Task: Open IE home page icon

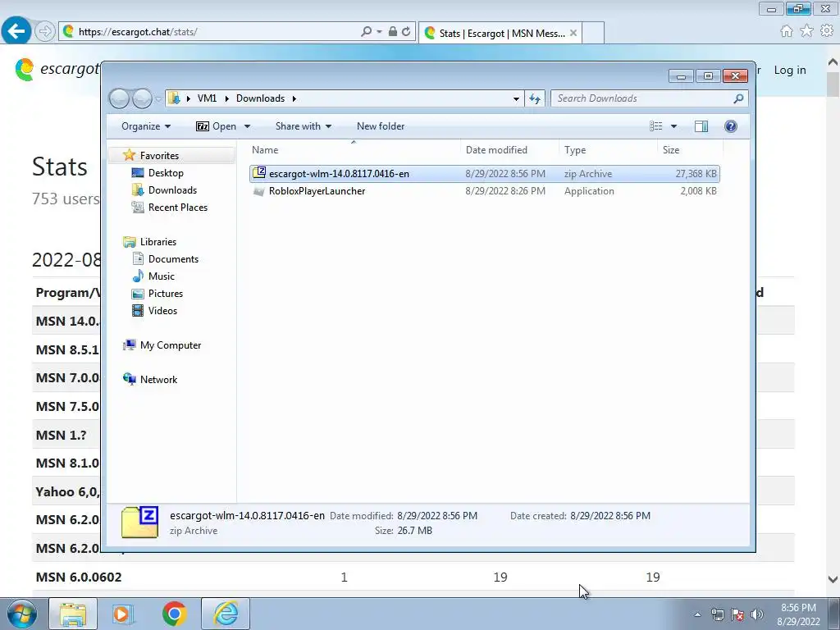Action: click(x=787, y=31)
